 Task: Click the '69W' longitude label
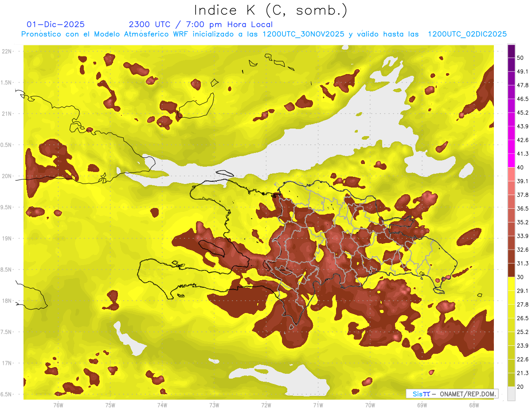click(x=422, y=405)
